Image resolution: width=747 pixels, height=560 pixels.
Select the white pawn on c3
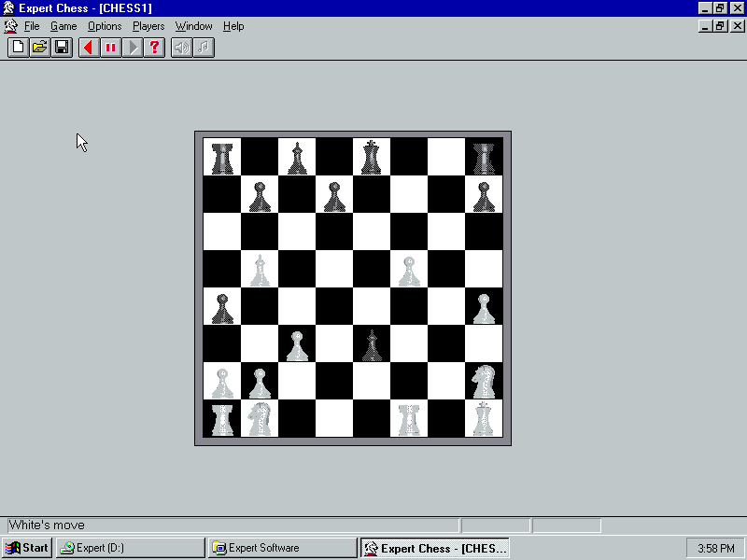coord(297,344)
